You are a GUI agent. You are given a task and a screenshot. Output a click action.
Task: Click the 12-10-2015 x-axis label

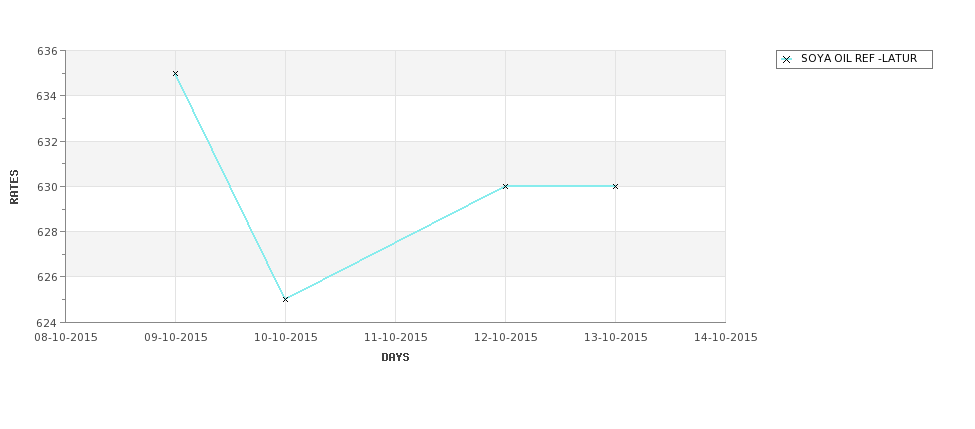coord(506,338)
